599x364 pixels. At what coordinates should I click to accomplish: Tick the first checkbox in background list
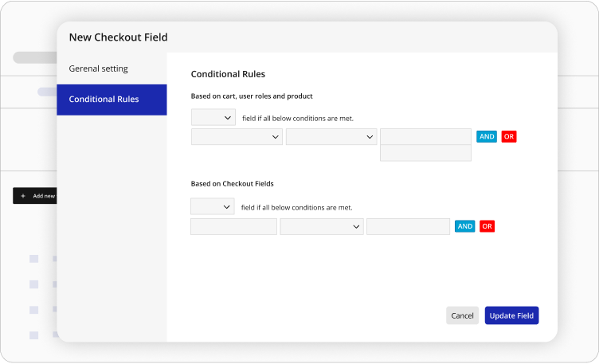tap(33, 259)
